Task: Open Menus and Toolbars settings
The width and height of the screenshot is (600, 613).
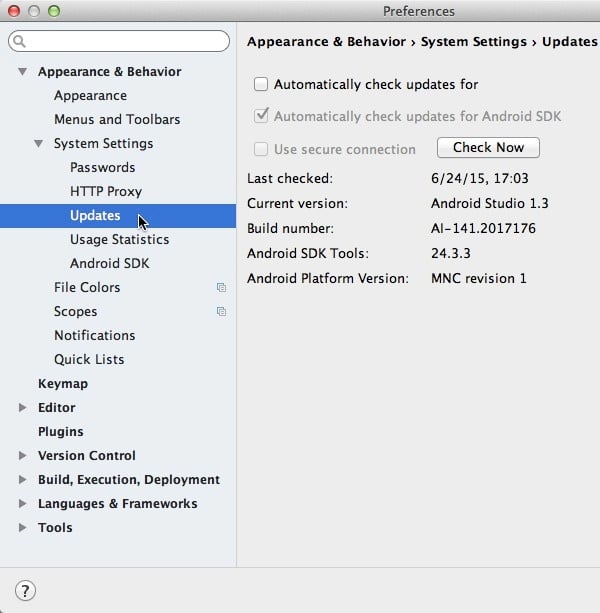Action: pyautogui.click(x=117, y=120)
